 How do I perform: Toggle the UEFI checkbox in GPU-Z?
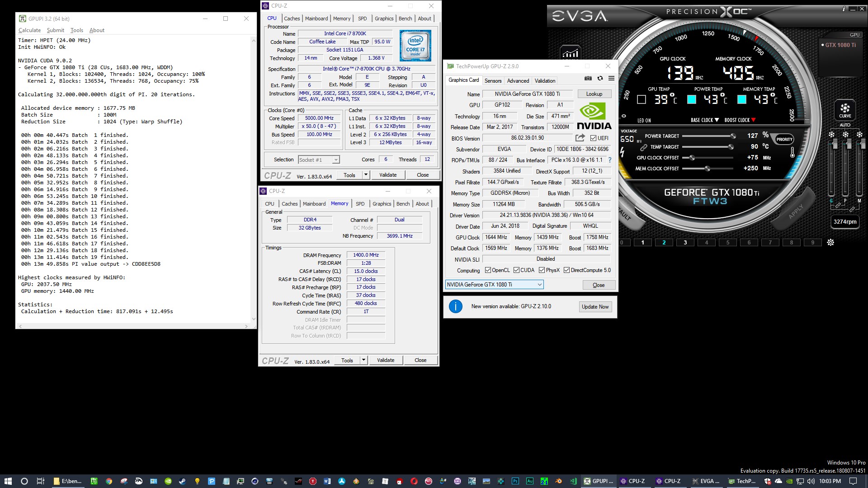593,138
